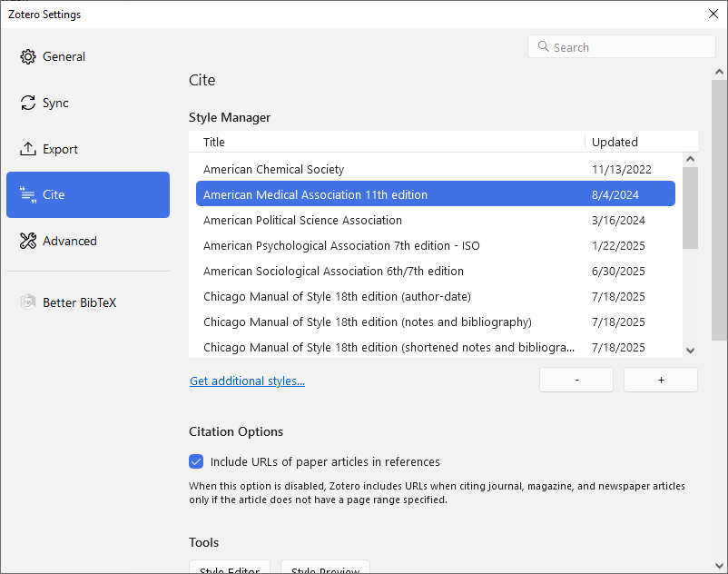
Task: Click the 11/13/2022 updated date
Action: (x=621, y=170)
